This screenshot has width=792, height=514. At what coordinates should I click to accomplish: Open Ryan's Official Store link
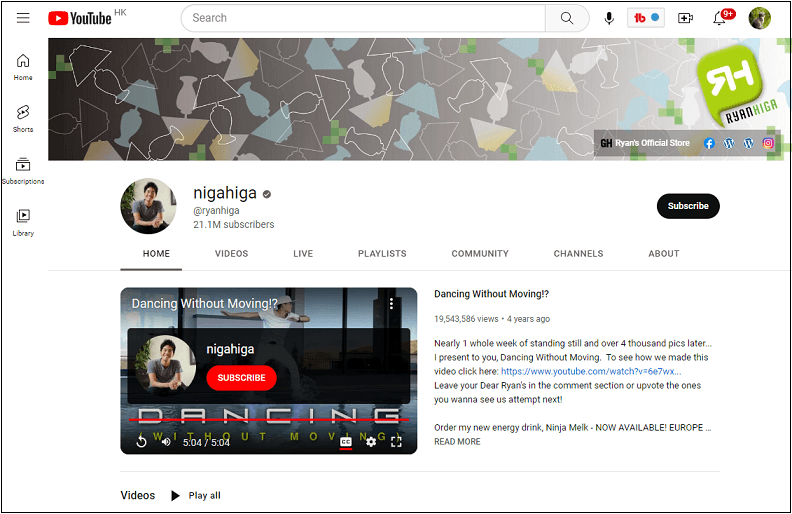pyautogui.click(x=645, y=143)
